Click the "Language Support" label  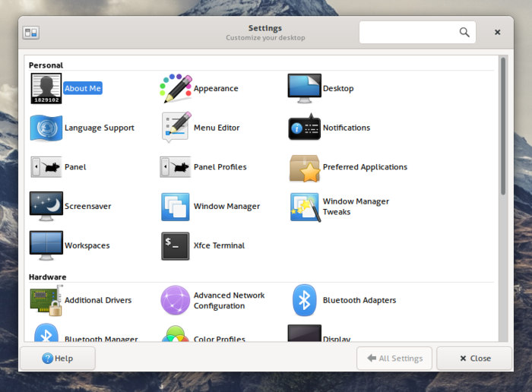(x=100, y=128)
